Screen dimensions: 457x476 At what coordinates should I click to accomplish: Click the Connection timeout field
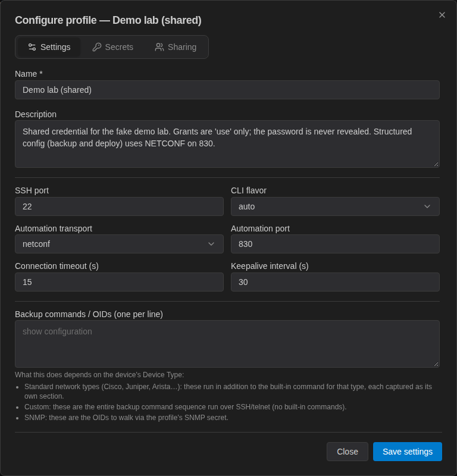[x=120, y=282]
